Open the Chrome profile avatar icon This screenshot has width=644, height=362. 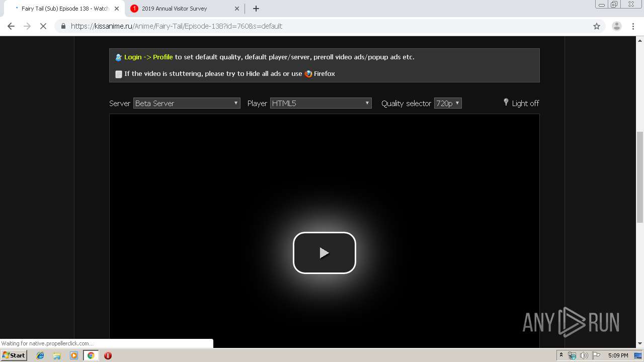click(x=617, y=26)
